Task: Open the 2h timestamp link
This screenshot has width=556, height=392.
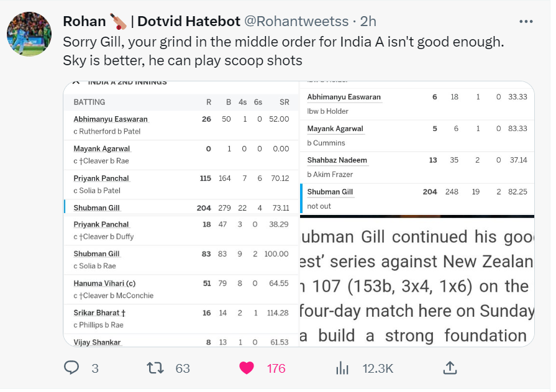Action: [x=368, y=21]
